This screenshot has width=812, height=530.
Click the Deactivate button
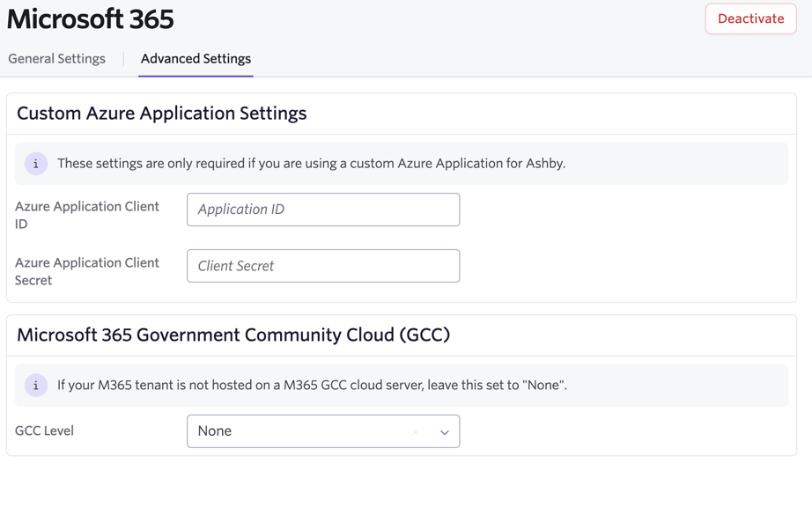coord(750,18)
